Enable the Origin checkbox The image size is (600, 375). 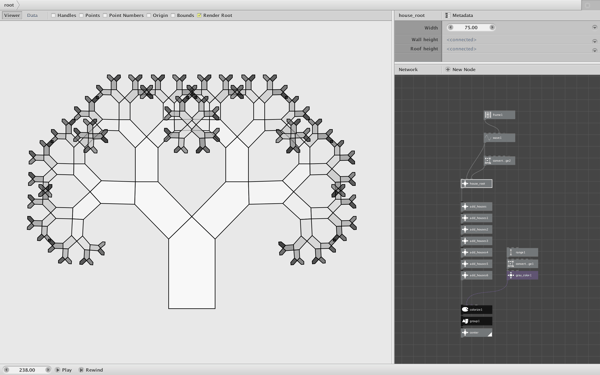pos(148,15)
